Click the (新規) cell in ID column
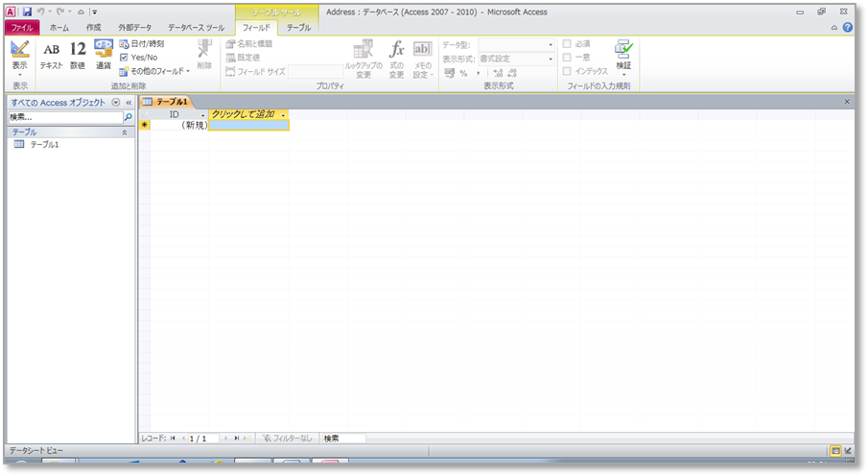This screenshot has height=476, width=868. (x=179, y=126)
